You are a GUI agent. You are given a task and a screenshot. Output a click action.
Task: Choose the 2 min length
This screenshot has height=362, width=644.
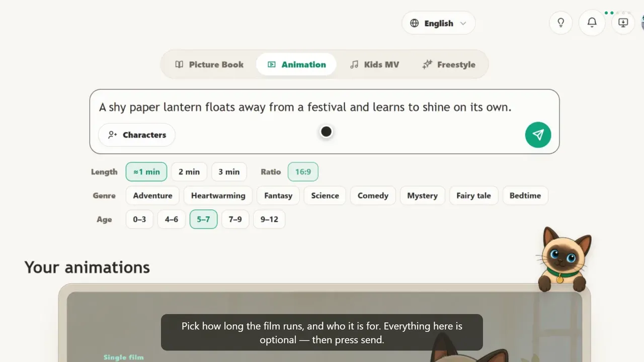pyautogui.click(x=189, y=172)
